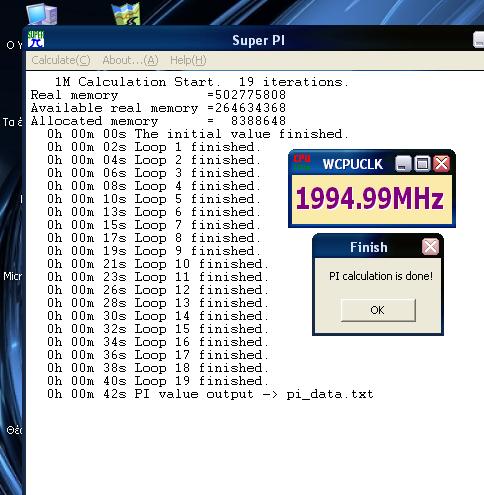484x495 pixels.
Task: Click the 'Loop 3 finished' line
Action: tap(154, 173)
